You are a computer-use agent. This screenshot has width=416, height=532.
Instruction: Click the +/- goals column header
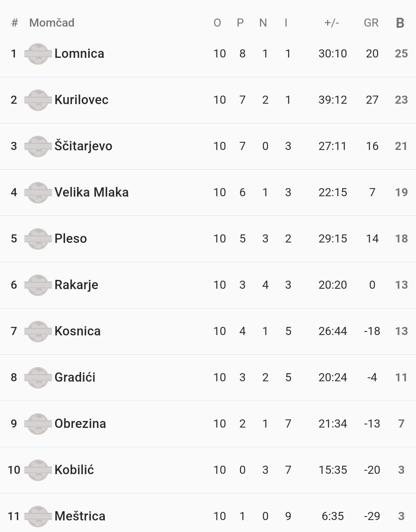tap(332, 23)
